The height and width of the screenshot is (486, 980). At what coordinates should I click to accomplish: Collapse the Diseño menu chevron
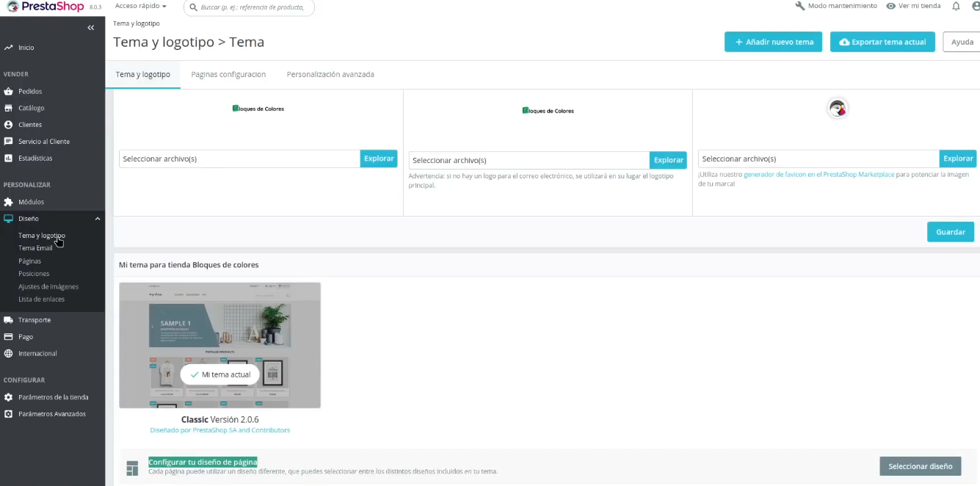[x=98, y=219]
